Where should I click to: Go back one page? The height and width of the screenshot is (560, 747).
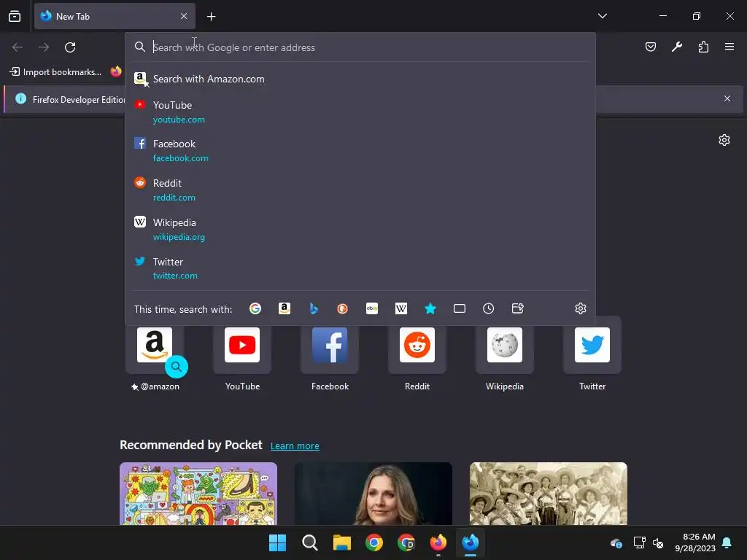pos(18,47)
